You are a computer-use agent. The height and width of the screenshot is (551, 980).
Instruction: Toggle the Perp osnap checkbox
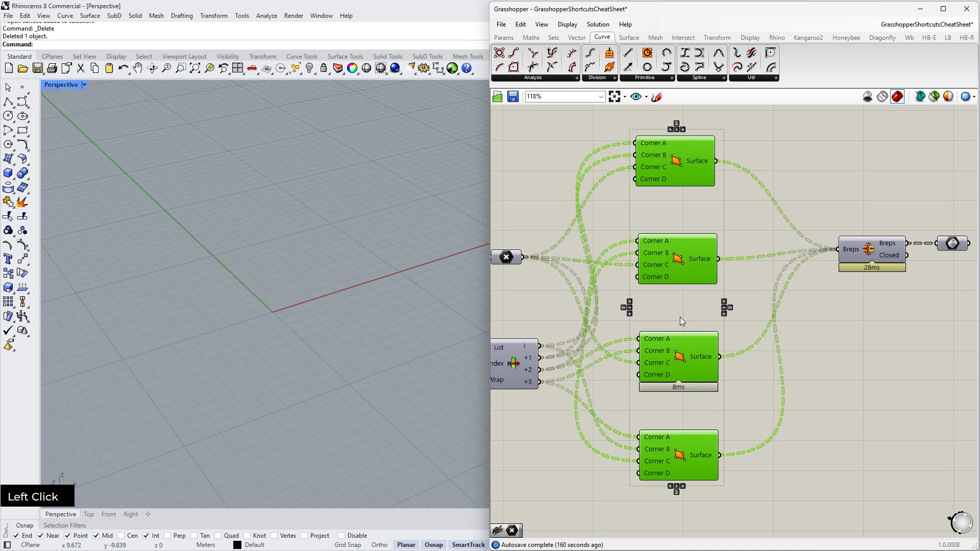168,536
